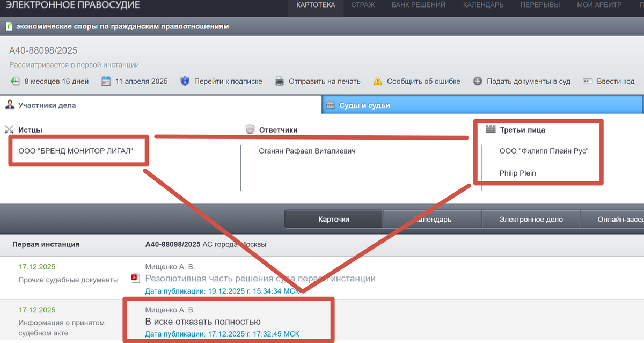The image size is (644, 343).
Task: Open Мой арбитр in the top menu
Action: coord(599,5)
